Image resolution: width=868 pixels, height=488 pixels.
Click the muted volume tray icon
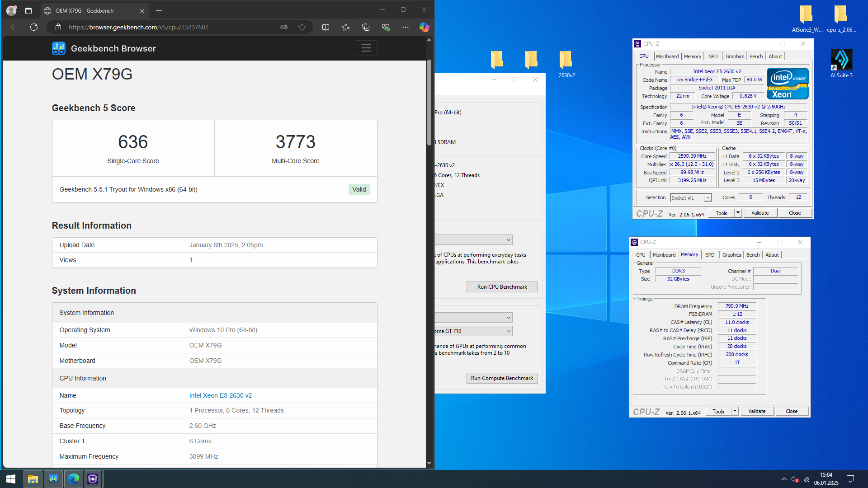(x=795, y=479)
